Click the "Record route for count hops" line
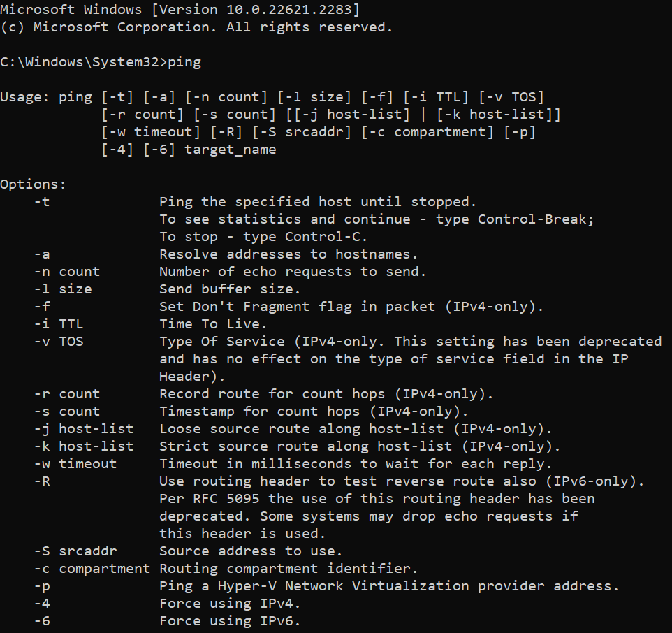Screen dimensions: 672x633 (x=326, y=394)
